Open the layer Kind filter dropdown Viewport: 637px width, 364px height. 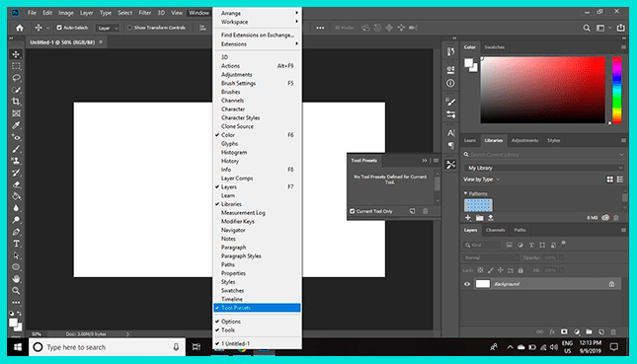click(x=481, y=245)
